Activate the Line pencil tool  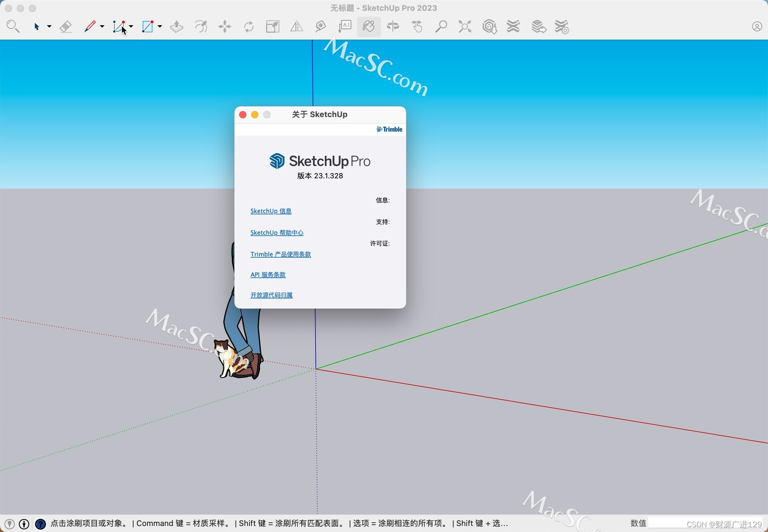tap(90, 27)
